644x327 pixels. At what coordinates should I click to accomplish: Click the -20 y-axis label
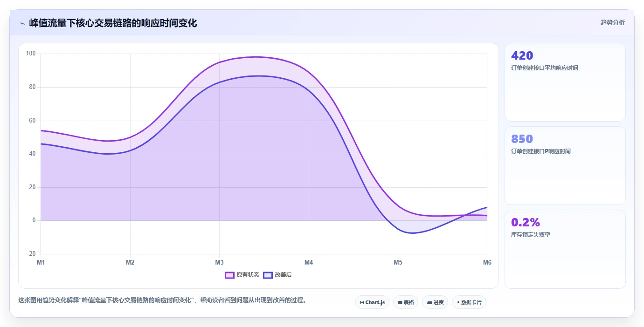tap(31, 254)
